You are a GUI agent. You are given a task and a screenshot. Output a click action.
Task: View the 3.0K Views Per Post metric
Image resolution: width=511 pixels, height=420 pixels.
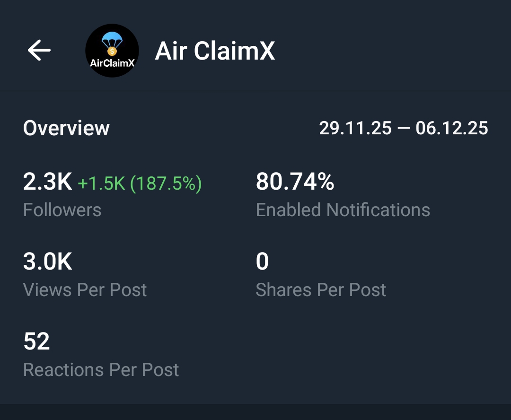47,261
